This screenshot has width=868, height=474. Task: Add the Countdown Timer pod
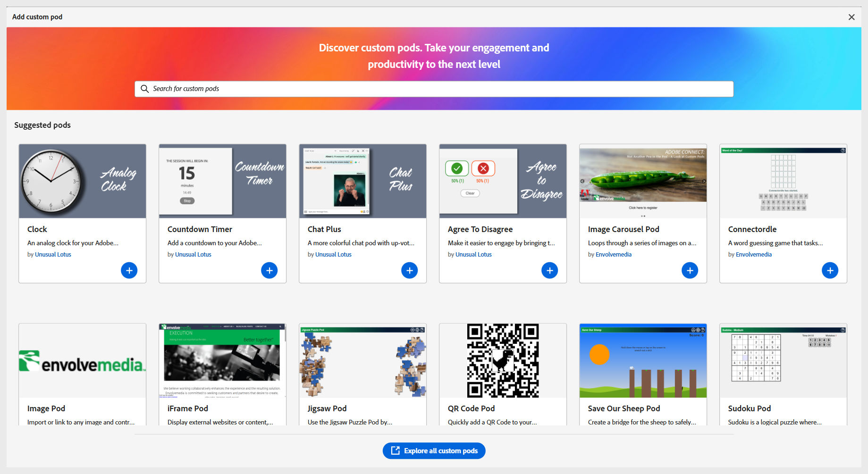(269, 270)
